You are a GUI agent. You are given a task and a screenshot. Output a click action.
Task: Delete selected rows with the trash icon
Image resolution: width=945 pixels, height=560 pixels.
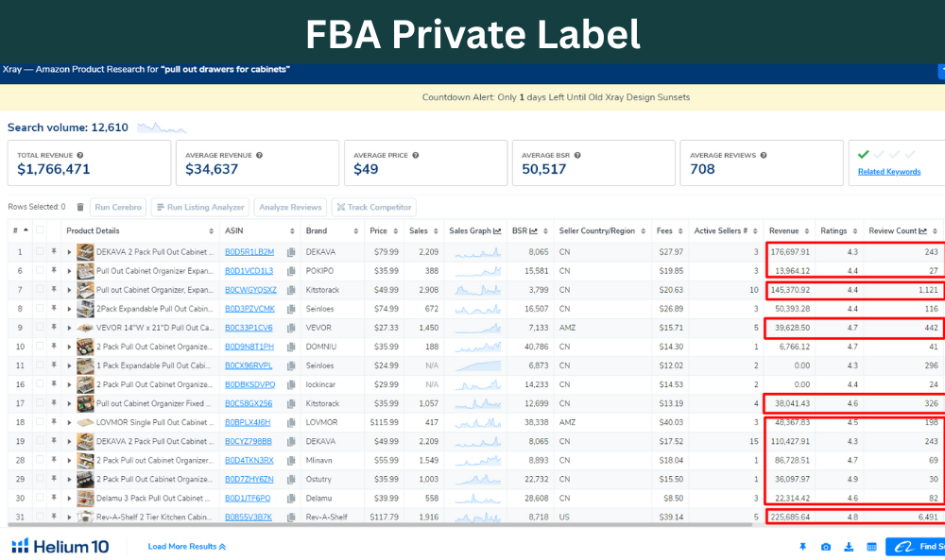[80, 207]
